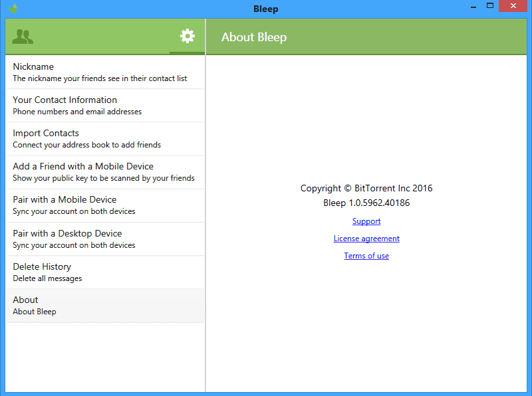The width and height of the screenshot is (532, 396).
Task: Select the About Bleep entry
Action: click(x=106, y=306)
